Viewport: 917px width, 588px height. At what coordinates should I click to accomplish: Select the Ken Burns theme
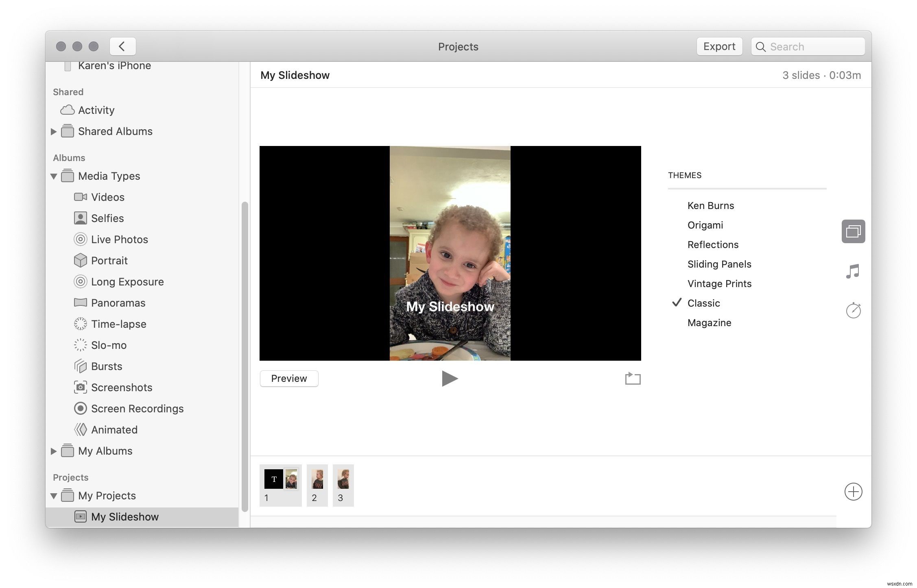coord(711,205)
